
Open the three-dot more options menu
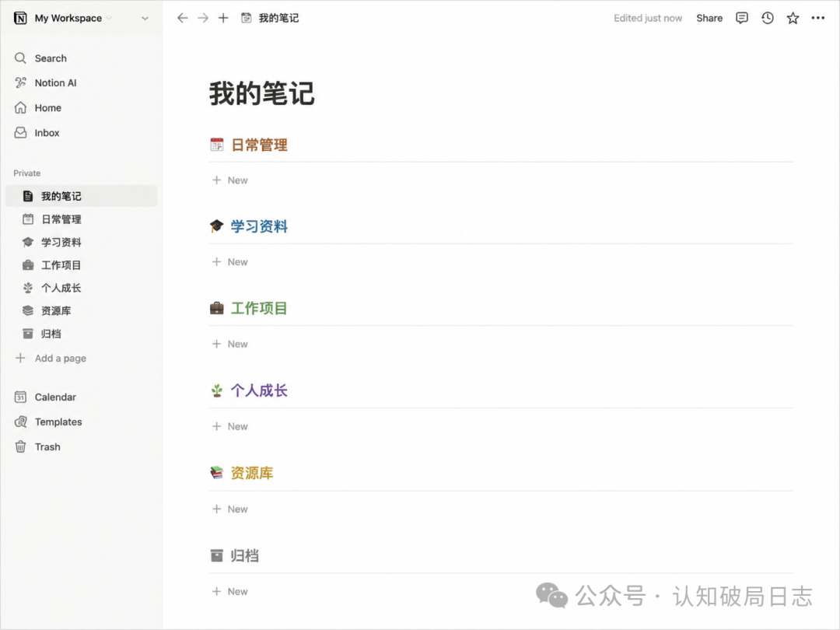pos(818,18)
